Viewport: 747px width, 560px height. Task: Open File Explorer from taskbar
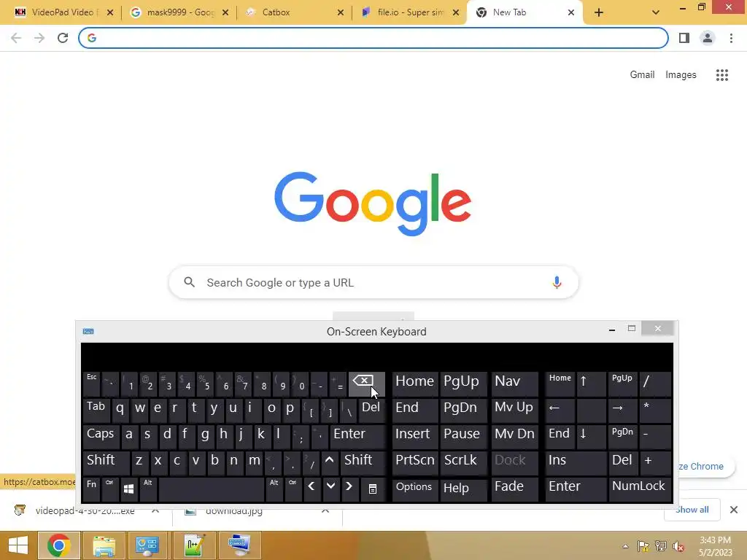(104, 545)
